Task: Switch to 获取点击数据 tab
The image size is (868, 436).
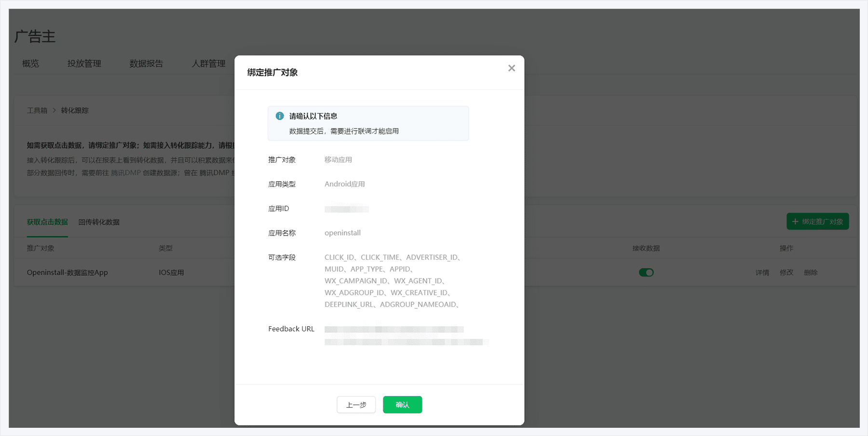Action: (47, 222)
